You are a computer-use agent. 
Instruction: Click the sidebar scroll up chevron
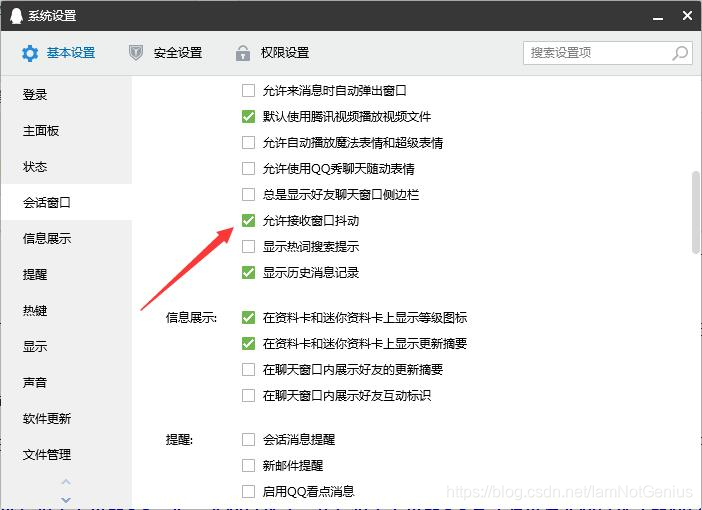click(66, 482)
